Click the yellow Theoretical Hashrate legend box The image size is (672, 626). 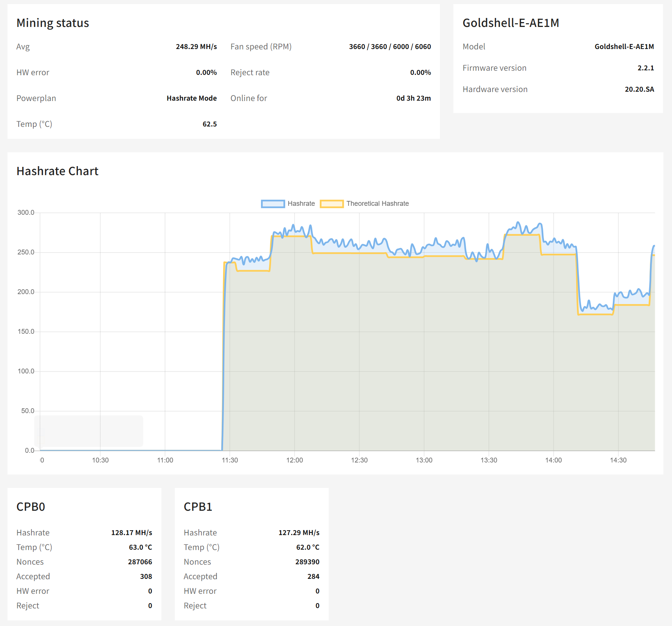(x=332, y=204)
